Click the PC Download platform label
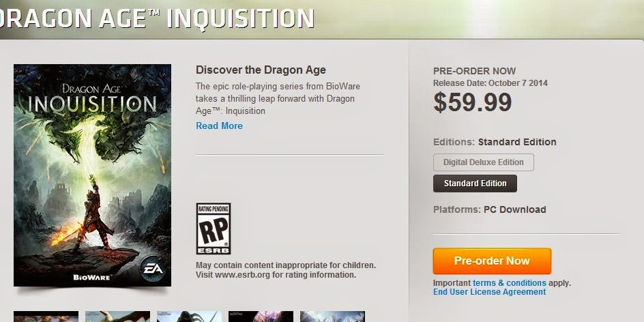Viewport: 644px width, 322px height. [514, 209]
